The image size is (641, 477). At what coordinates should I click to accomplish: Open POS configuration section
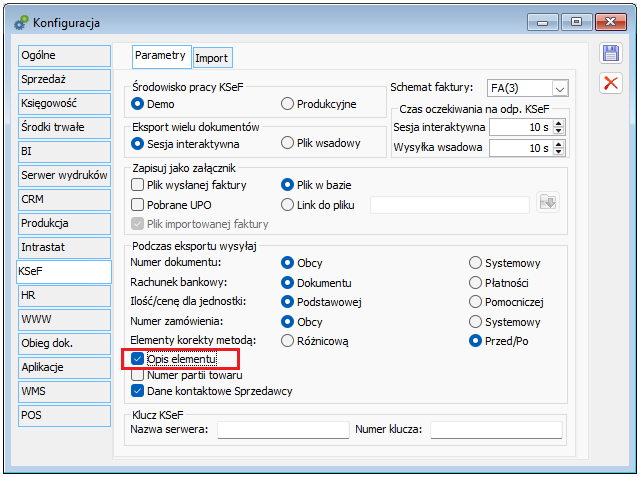click(x=64, y=416)
